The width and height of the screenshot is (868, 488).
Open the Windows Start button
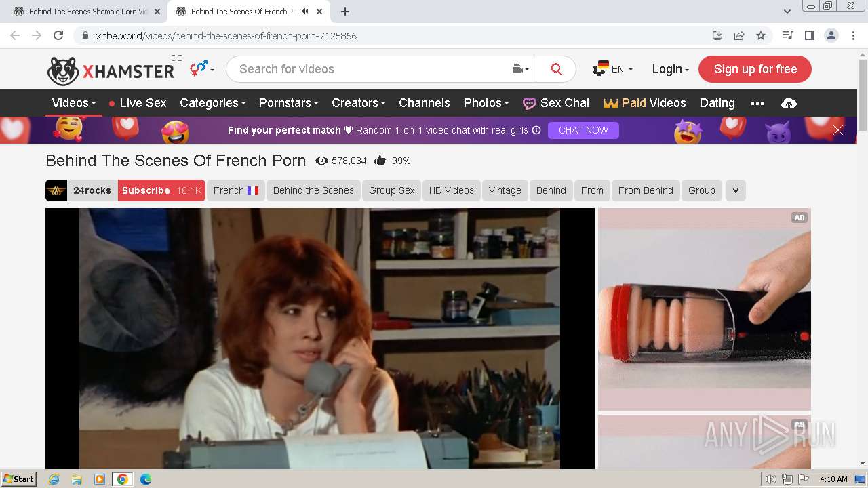pyautogui.click(x=19, y=479)
